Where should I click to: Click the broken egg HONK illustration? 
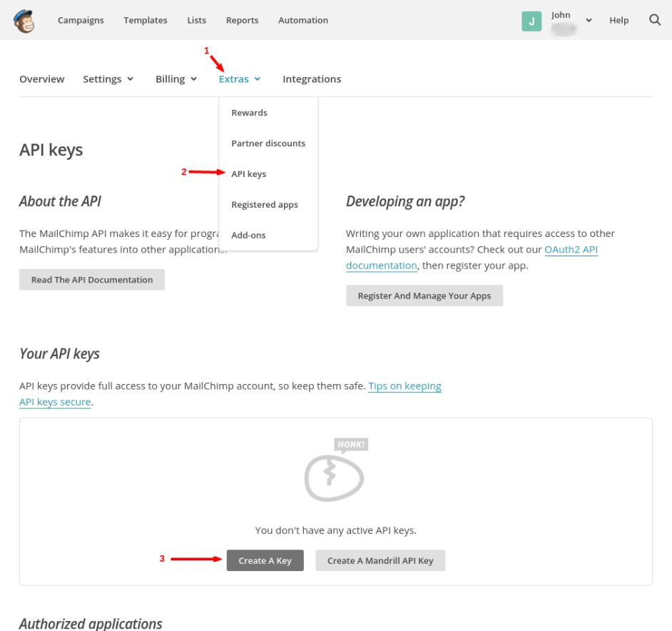click(335, 471)
